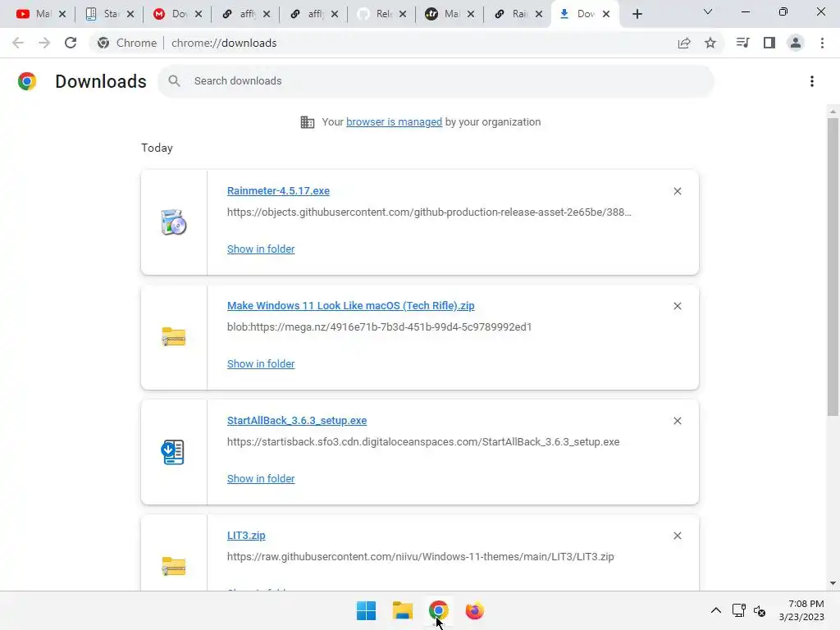Click the digitaloceanspaces source URL

coord(423,442)
